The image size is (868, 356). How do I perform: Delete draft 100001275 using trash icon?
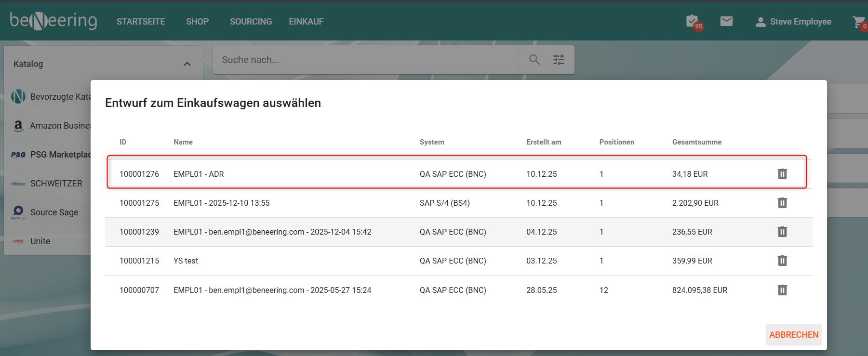pyautogui.click(x=782, y=203)
